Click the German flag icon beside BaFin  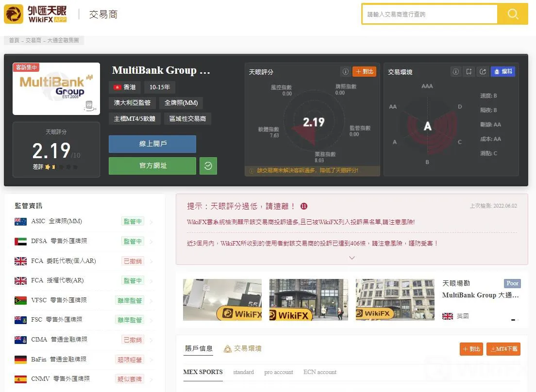click(x=20, y=359)
